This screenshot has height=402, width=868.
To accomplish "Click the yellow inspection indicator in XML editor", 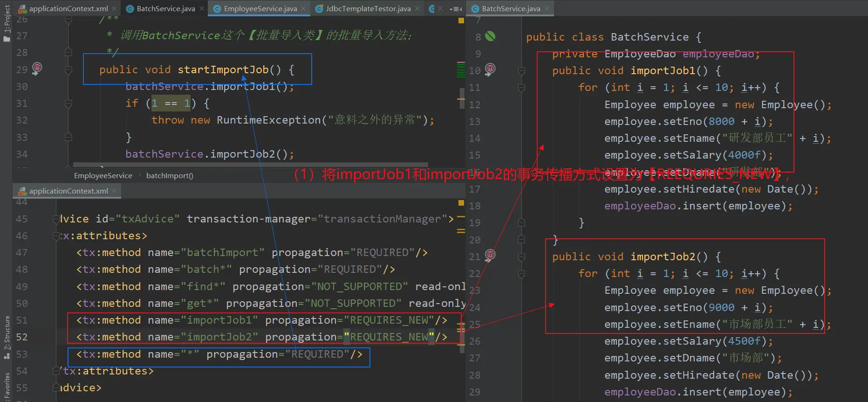I will coord(461,203).
